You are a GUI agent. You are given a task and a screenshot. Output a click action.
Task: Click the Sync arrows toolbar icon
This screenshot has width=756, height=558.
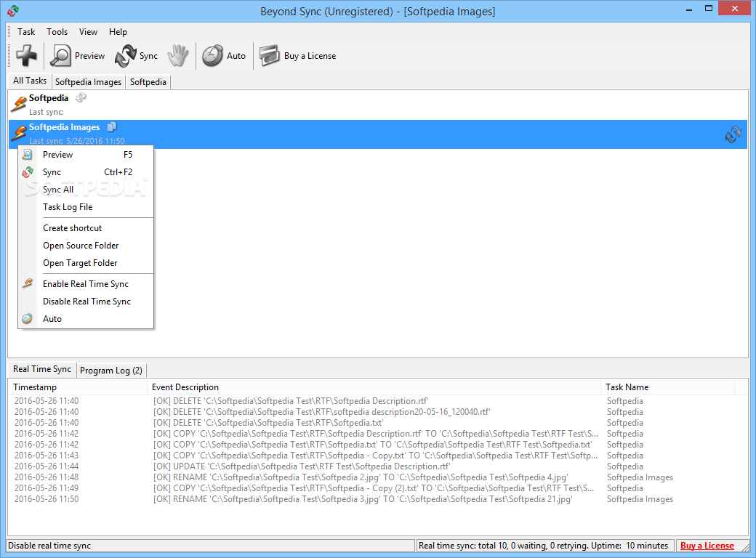pyautogui.click(x=125, y=55)
